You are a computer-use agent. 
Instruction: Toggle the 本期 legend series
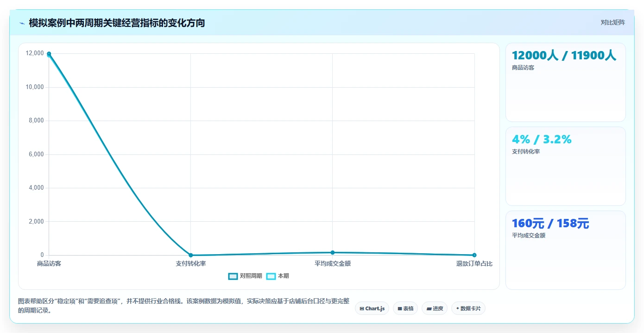coord(278,276)
